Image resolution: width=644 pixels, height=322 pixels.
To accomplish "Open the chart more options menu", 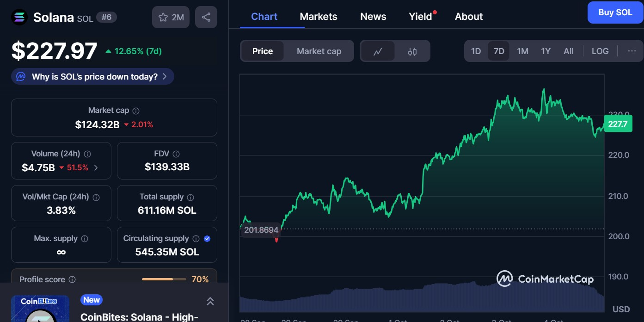I will pyautogui.click(x=632, y=51).
